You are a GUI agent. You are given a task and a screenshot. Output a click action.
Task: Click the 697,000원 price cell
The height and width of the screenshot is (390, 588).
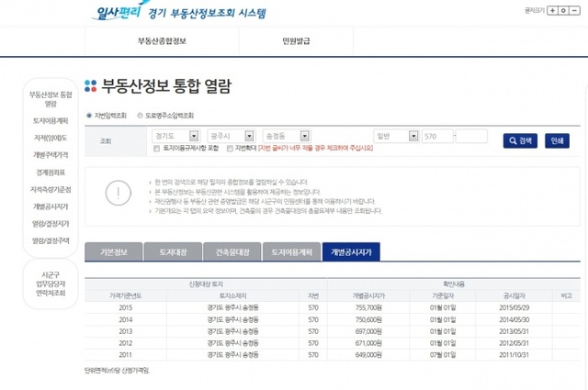coord(368,331)
